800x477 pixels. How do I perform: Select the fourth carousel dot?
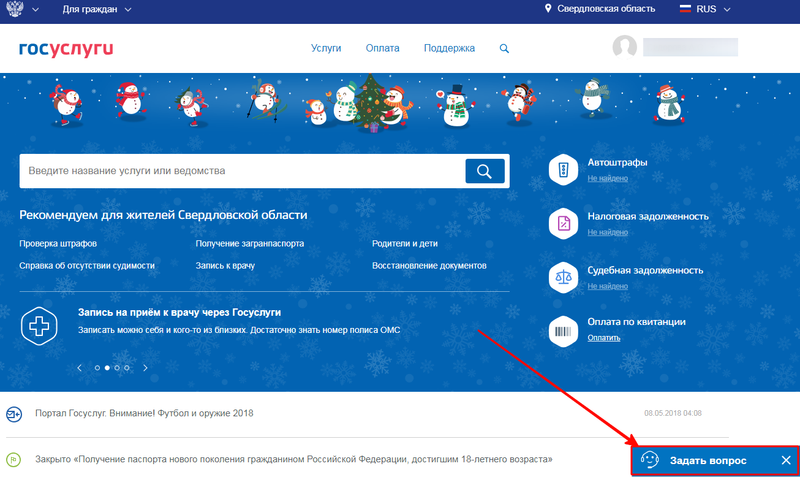pyautogui.click(x=127, y=368)
